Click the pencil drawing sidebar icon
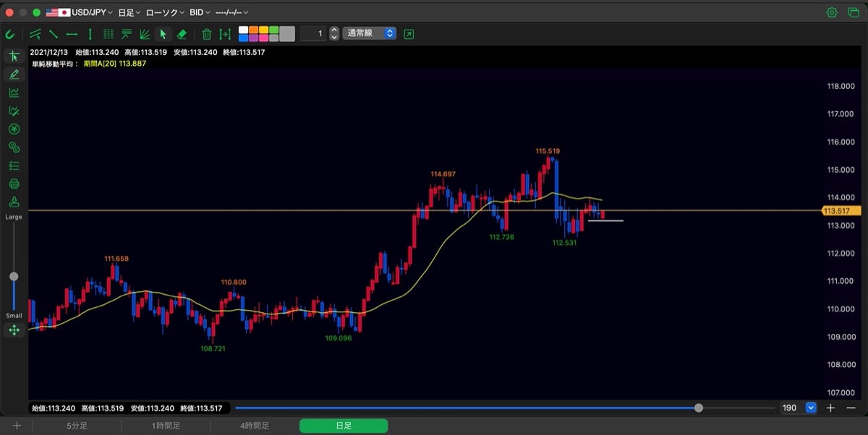 (x=14, y=74)
